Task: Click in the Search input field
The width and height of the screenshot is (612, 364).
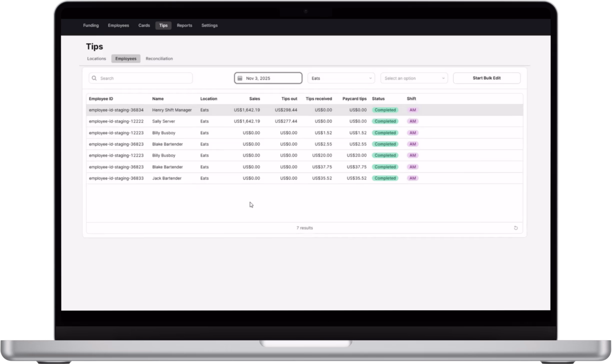Action: pyautogui.click(x=145, y=78)
